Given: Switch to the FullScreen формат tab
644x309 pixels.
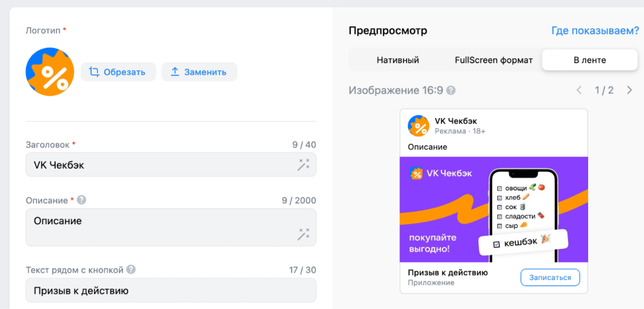Looking at the screenshot, I should [x=493, y=60].
